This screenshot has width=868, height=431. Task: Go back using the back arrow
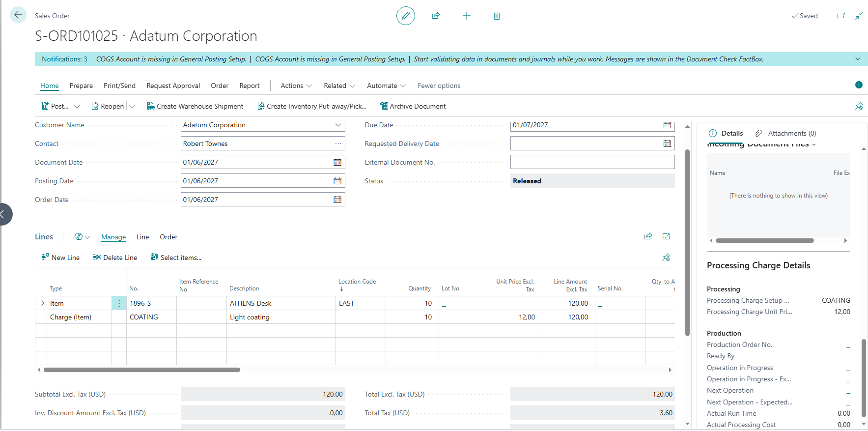18,15
